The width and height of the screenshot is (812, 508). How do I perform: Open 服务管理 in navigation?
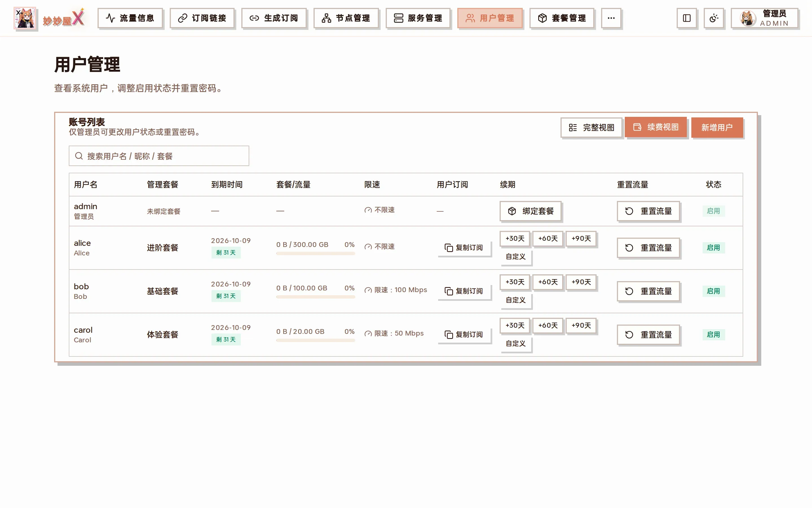point(418,18)
